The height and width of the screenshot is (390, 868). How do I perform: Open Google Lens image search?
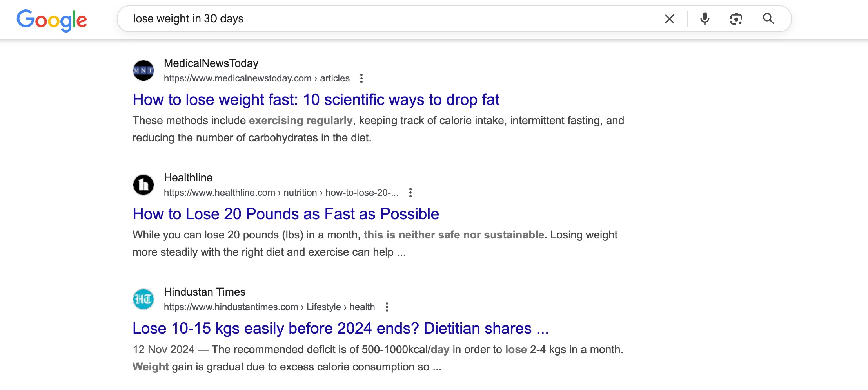pos(736,19)
